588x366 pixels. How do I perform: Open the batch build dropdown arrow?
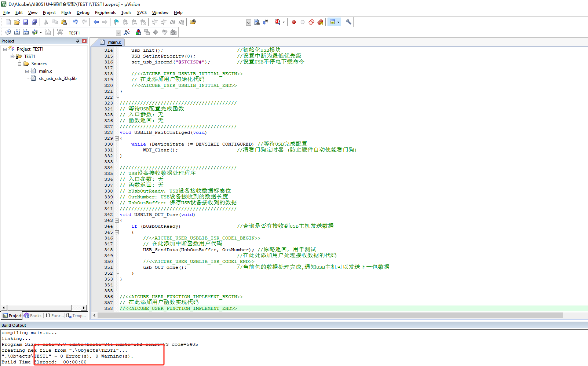click(41, 33)
